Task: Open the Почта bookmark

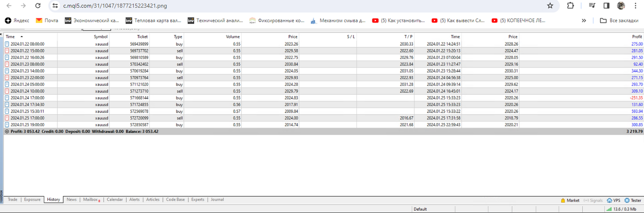Action: point(47,20)
